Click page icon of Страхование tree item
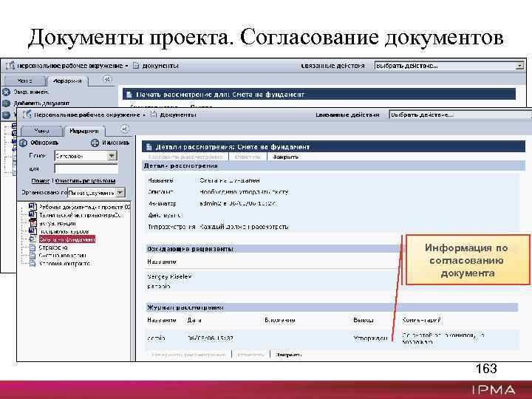The image size is (532, 399). [33, 248]
